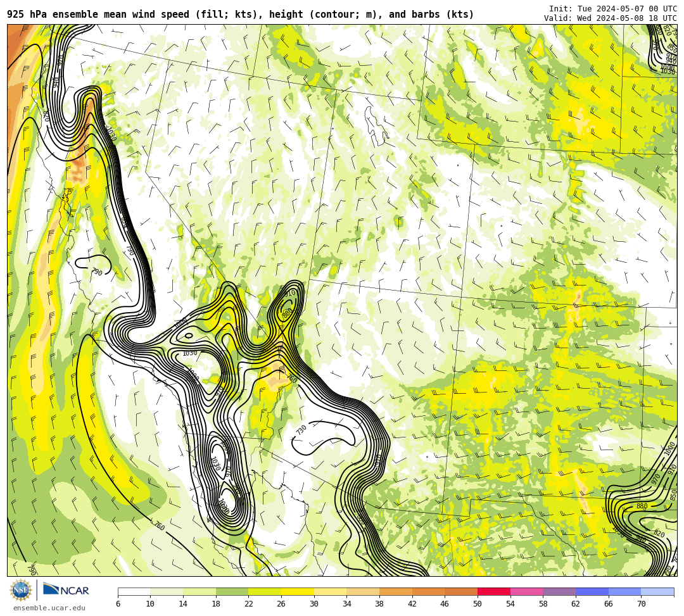Pick the purple 58–62 kts colorbar swatch
Screen dimensions: 684x616
(559, 591)
